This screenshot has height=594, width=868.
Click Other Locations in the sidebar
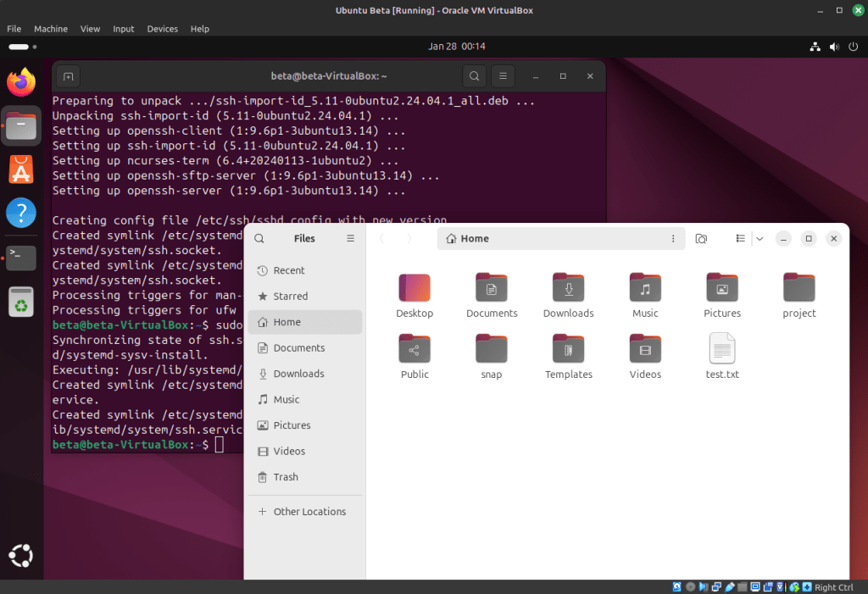(309, 512)
